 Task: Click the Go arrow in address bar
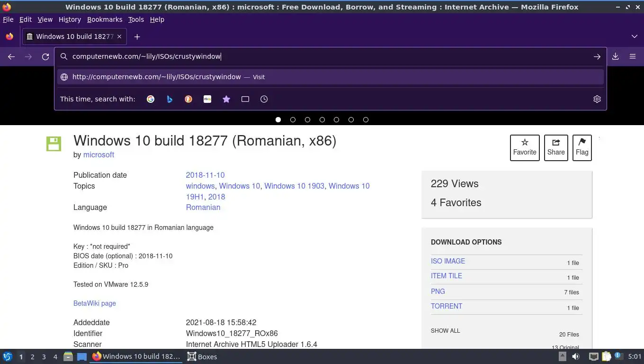597,56
